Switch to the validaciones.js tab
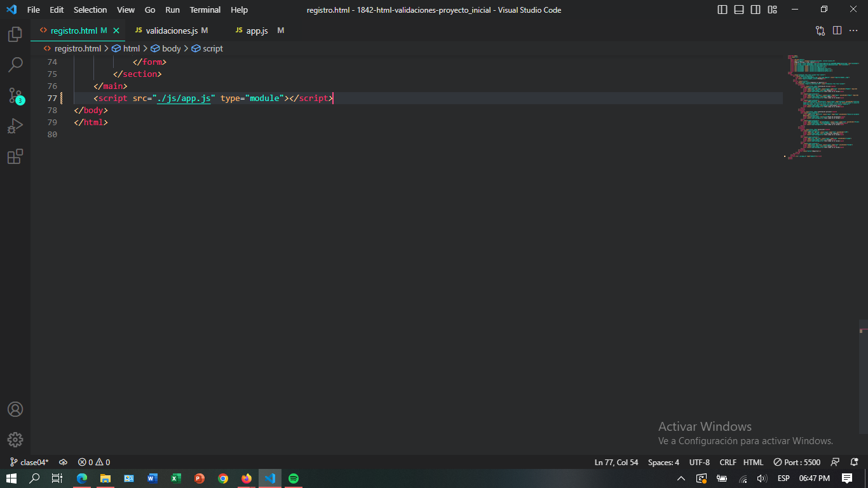The width and height of the screenshot is (868, 488). (x=172, y=30)
